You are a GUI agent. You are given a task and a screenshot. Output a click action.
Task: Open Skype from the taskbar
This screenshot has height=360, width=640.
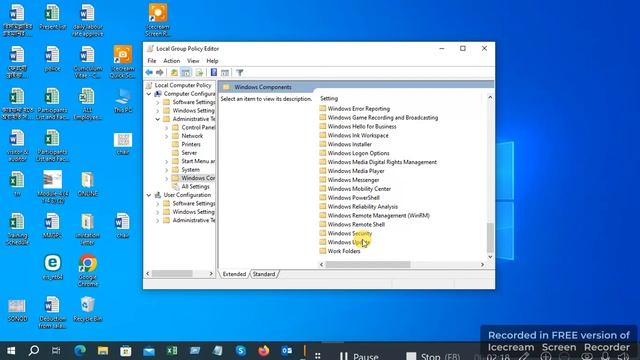[x=241, y=351]
